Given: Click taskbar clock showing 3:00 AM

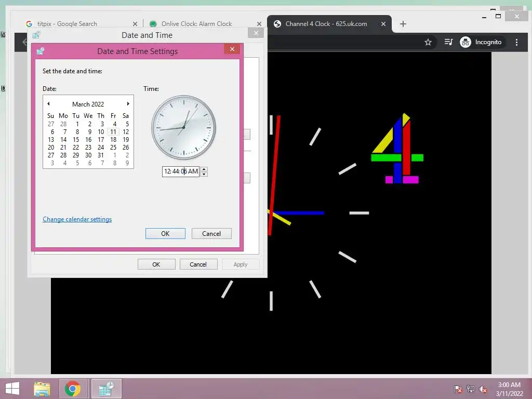Looking at the screenshot, I should point(509,389).
